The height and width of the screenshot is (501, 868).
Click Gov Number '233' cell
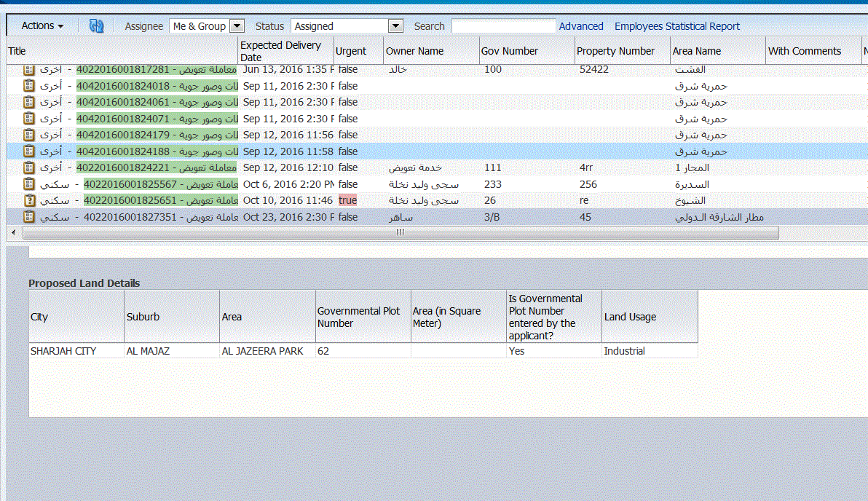(493, 184)
